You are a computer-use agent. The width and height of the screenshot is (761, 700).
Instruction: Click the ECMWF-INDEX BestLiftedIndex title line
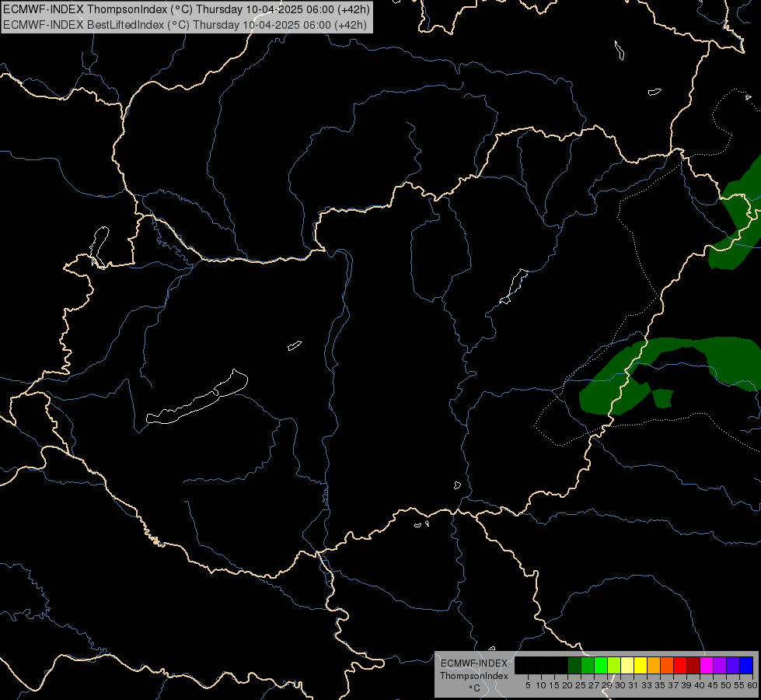tap(185, 25)
